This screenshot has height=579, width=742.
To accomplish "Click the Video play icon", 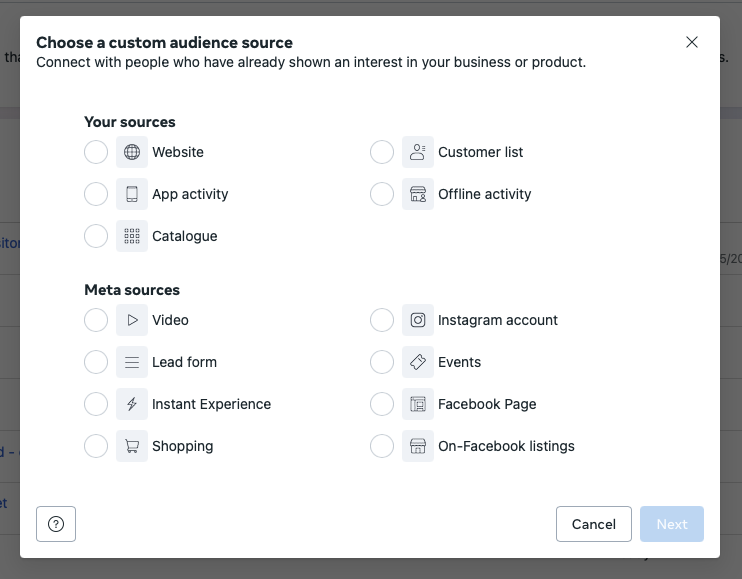I will [x=132, y=320].
